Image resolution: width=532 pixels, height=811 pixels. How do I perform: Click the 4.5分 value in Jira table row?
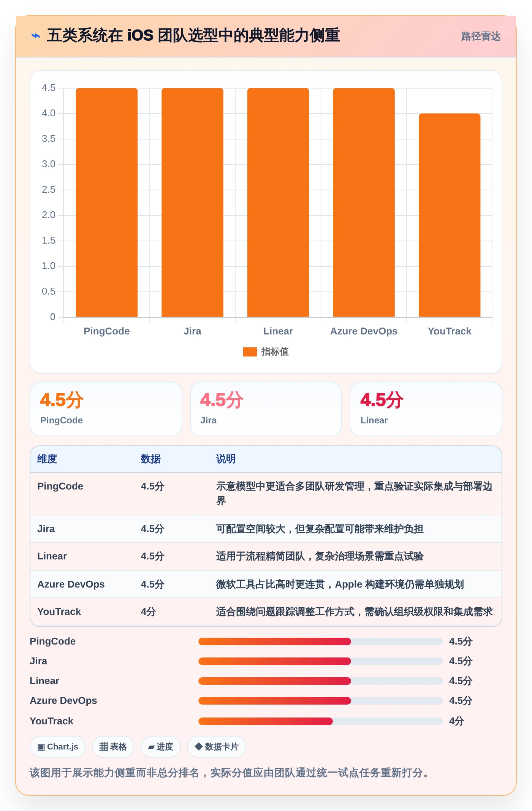[152, 529]
